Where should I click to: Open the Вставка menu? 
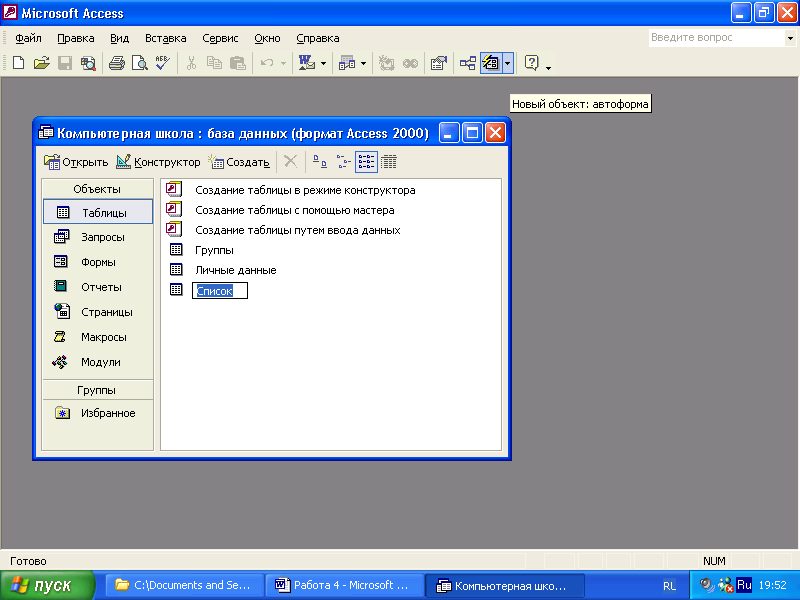pyautogui.click(x=165, y=38)
